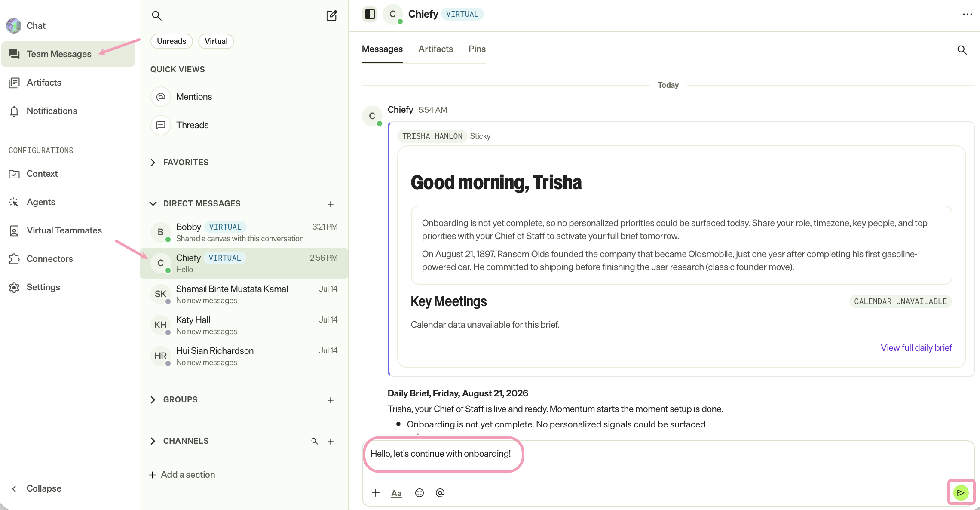Send the message with green arrow button
The width and height of the screenshot is (980, 510).
tap(961, 492)
